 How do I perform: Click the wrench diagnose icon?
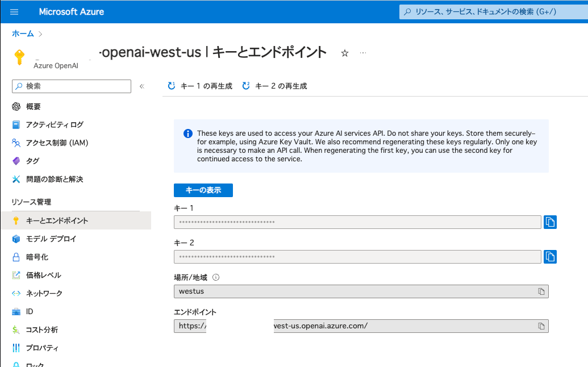[16, 179]
